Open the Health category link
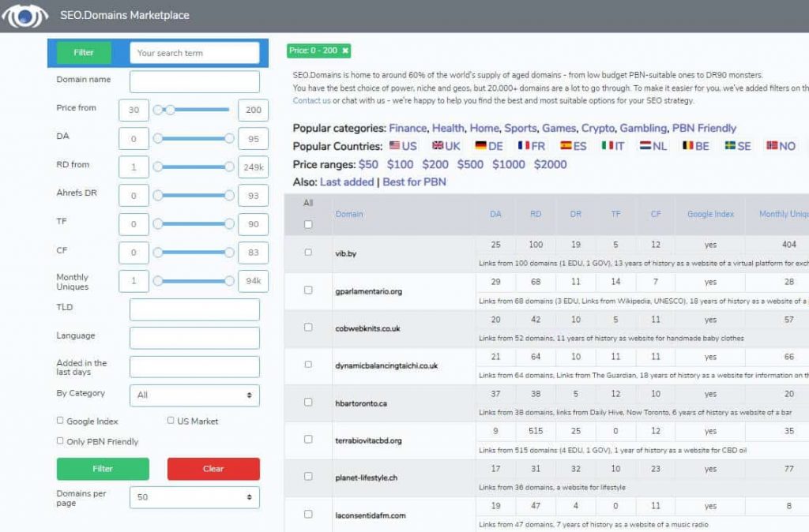This screenshot has width=809, height=532. coord(448,128)
